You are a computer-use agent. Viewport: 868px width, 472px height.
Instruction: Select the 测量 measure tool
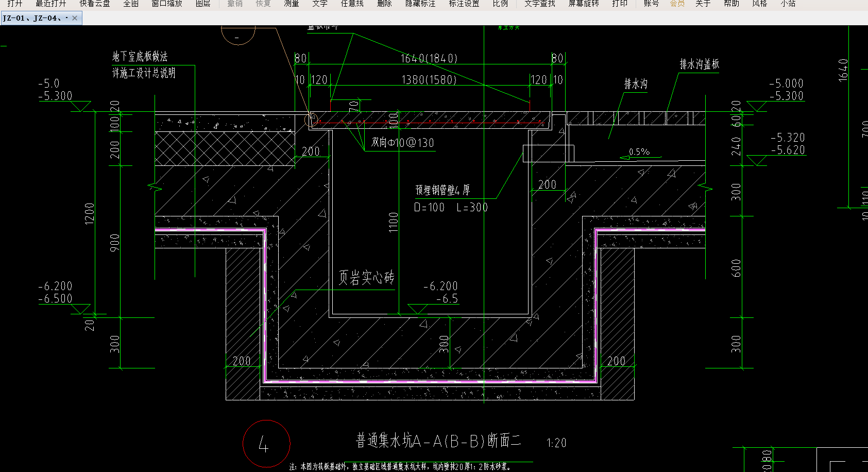coord(292,3)
